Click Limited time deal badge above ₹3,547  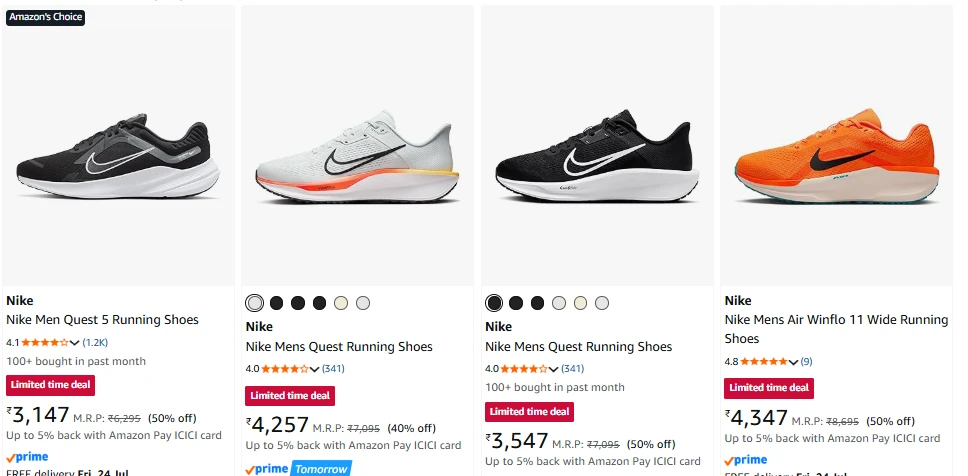(x=530, y=412)
